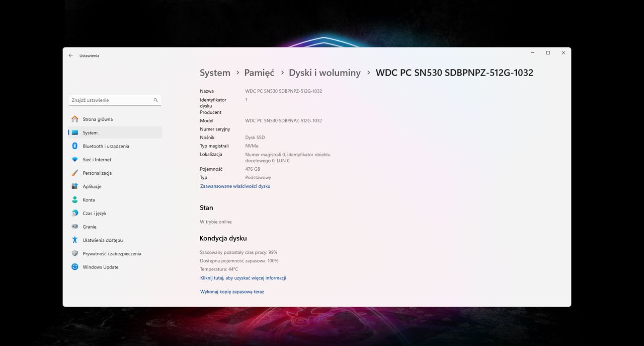Click the Aplikacje icon
Image resolution: width=644 pixels, height=346 pixels.
tap(75, 186)
